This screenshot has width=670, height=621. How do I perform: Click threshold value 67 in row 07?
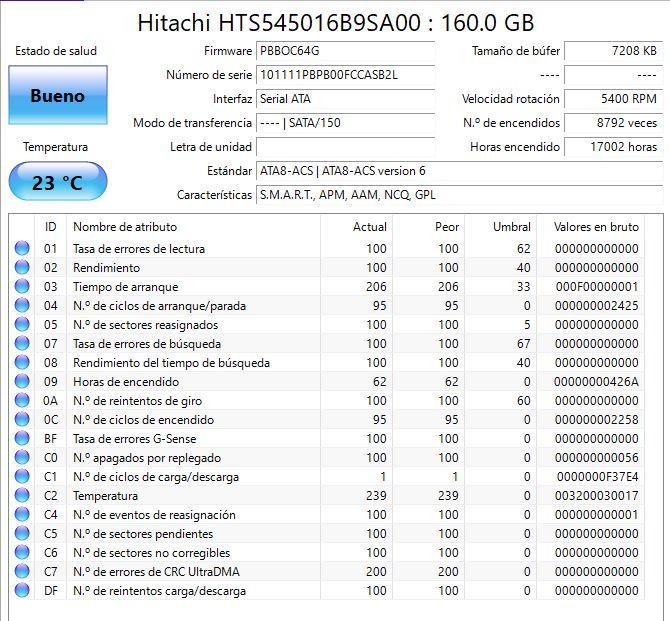point(523,344)
